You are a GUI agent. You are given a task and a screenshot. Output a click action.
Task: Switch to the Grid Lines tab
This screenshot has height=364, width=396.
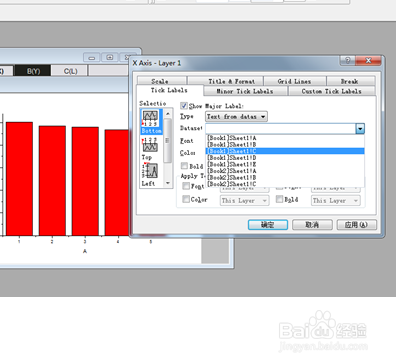click(x=295, y=81)
